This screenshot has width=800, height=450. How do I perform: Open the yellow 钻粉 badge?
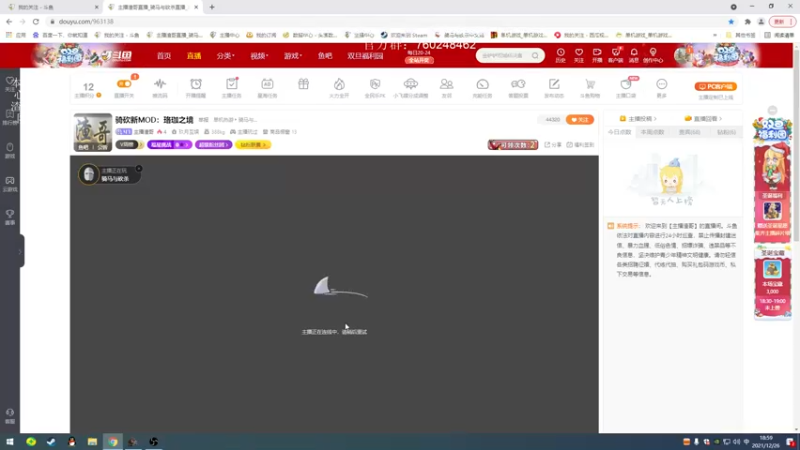point(253,145)
